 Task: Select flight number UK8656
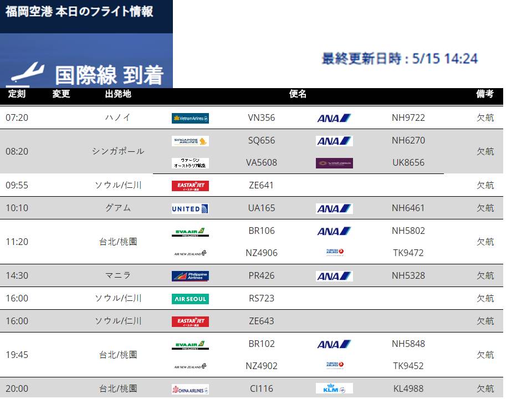(x=408, y=162)
